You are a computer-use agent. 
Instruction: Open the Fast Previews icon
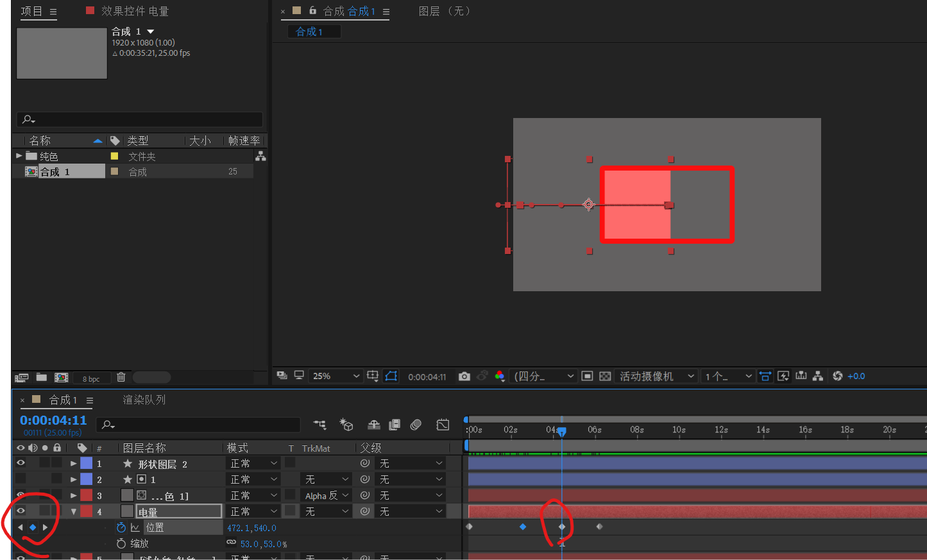click(x=783, y=376)
